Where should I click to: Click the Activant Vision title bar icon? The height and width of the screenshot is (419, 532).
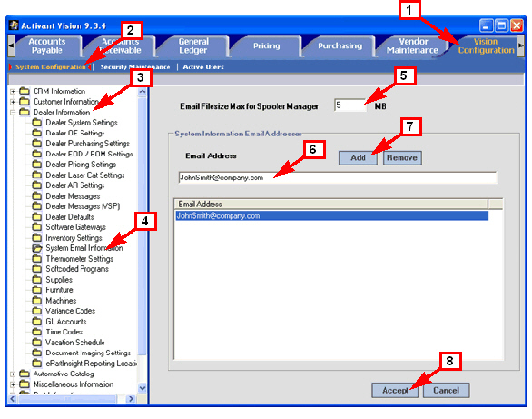click(14, 25)
